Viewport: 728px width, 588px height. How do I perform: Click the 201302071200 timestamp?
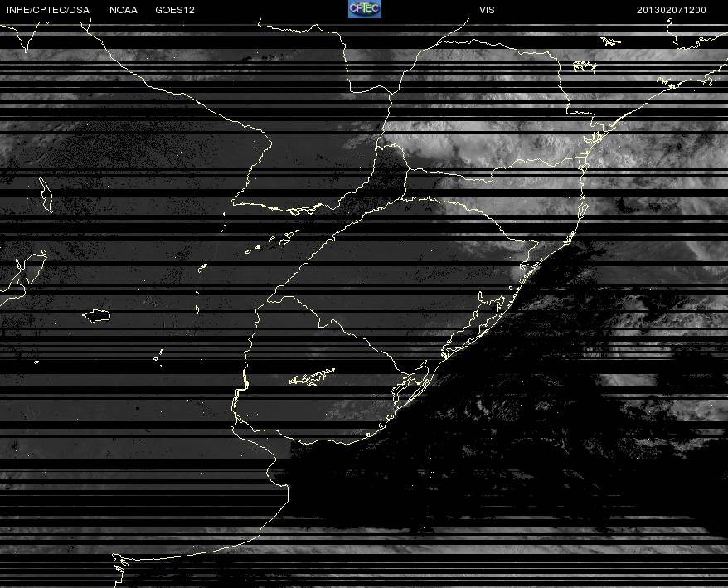[x=672, y=10]
